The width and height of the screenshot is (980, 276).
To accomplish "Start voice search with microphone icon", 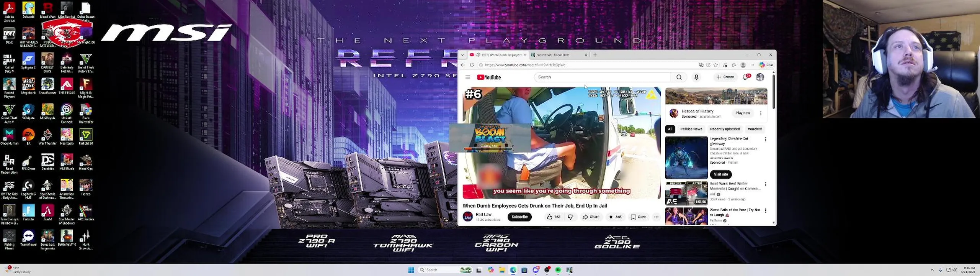I will [x=696, y=77].
